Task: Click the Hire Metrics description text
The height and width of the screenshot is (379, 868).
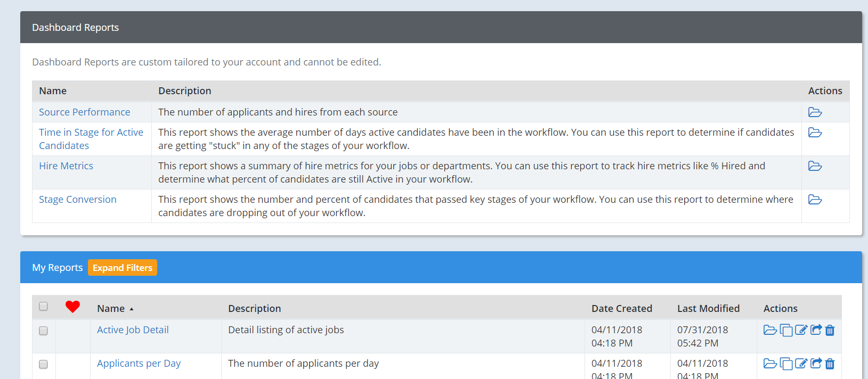Action: pyautogui.click(x=462, y=172)
